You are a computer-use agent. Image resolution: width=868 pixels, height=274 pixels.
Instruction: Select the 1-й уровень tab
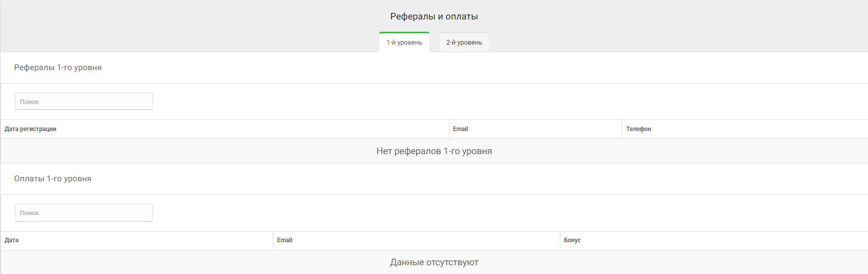pos(404,43)
